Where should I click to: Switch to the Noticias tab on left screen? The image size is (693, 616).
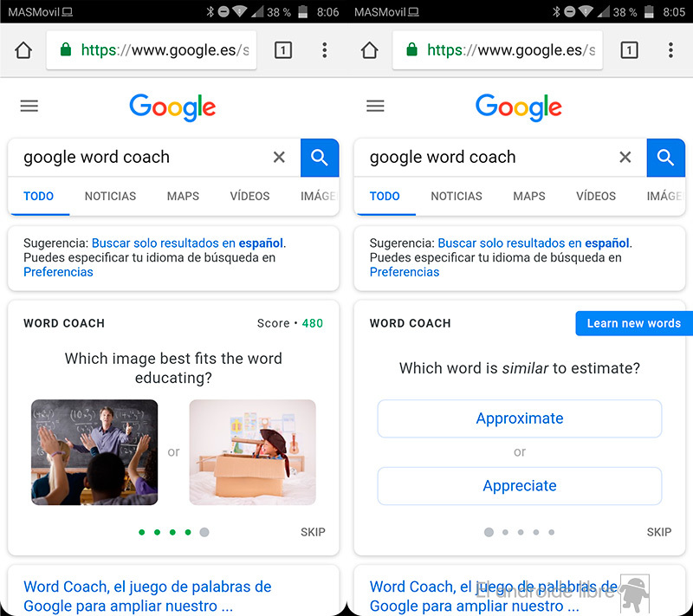[110, 196]
